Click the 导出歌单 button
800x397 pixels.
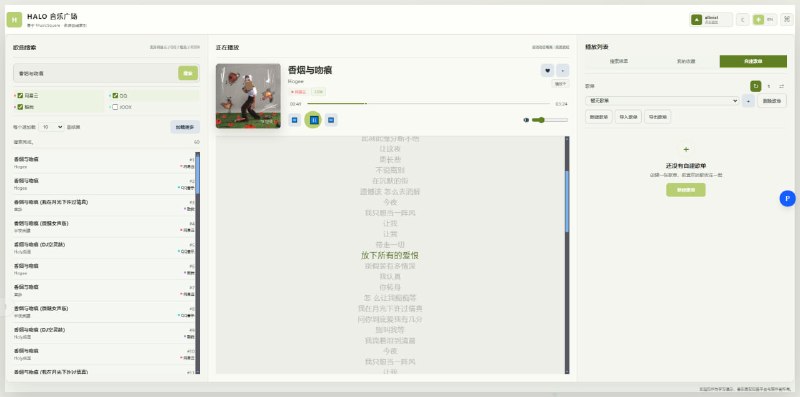658,117
